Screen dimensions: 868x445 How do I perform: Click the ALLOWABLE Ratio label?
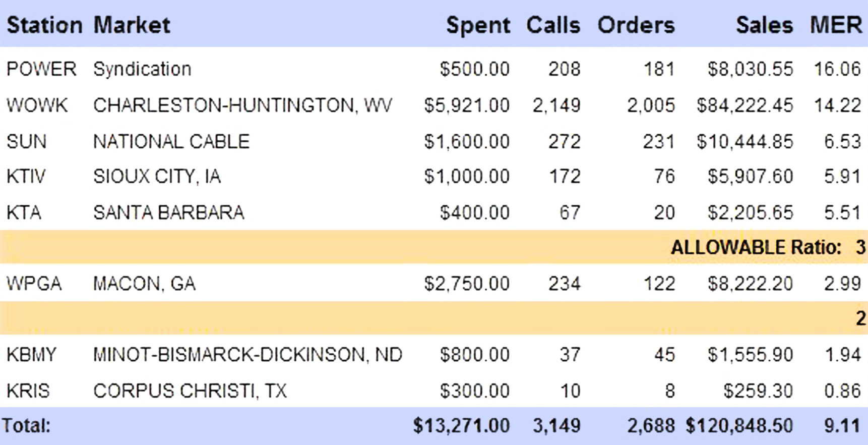pos(756,247)
